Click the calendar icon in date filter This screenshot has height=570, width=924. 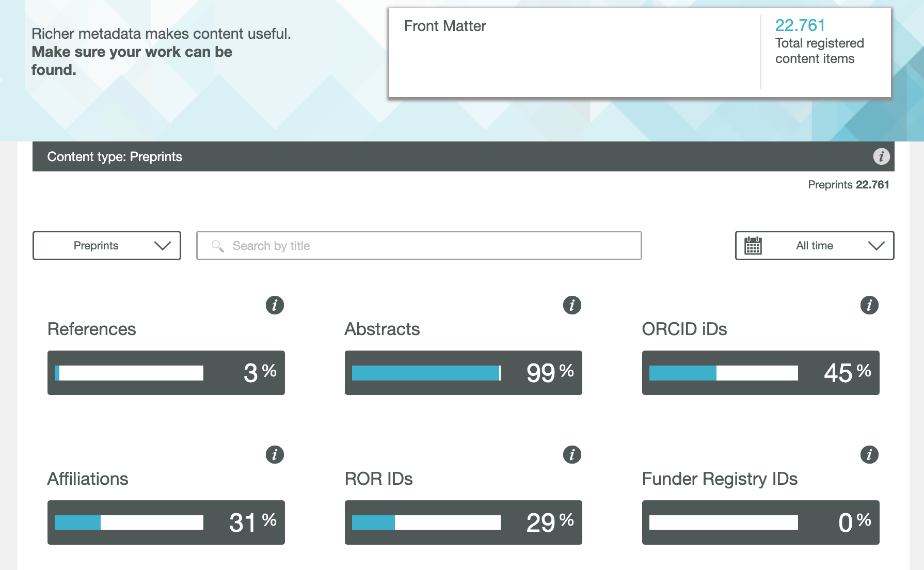pos(753,246)
